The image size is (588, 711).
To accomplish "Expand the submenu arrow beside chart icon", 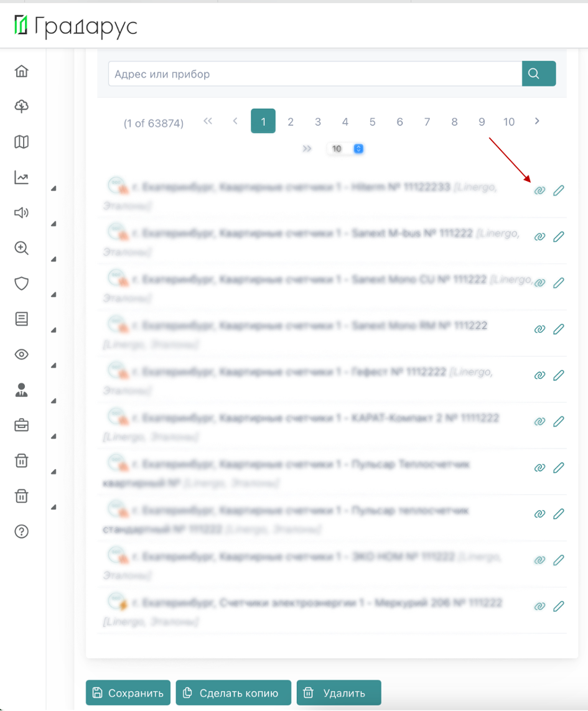I will 54,188.
